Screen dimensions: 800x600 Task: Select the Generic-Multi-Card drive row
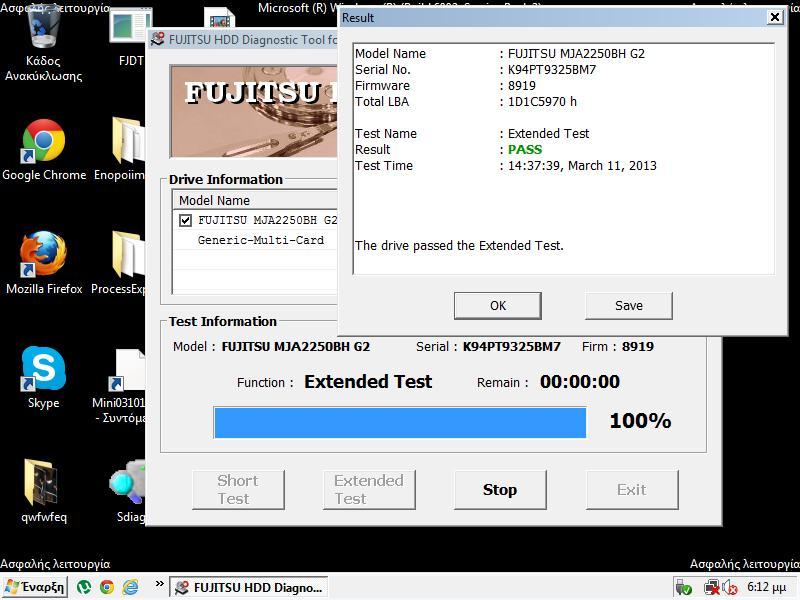pyautogui.click(x=255, y=240)
